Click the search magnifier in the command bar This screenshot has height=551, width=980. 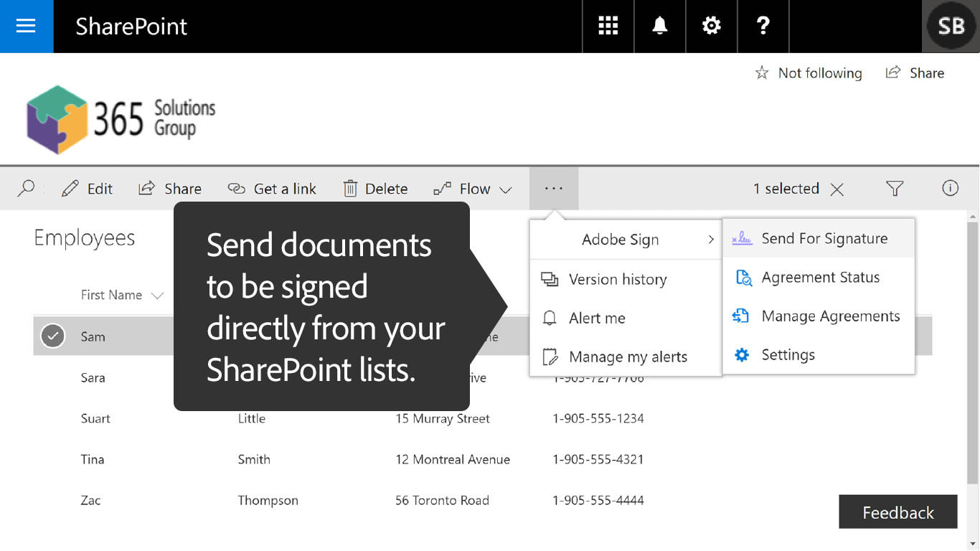coord(26,189)
